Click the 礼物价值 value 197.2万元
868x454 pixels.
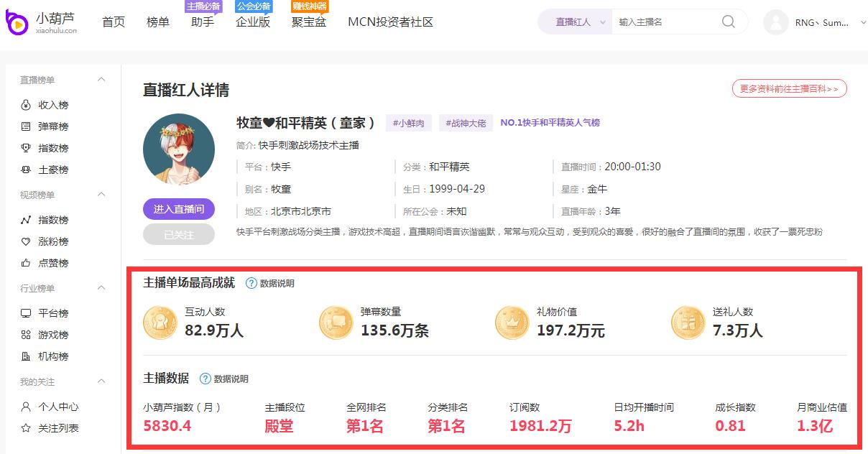(571, 330)
